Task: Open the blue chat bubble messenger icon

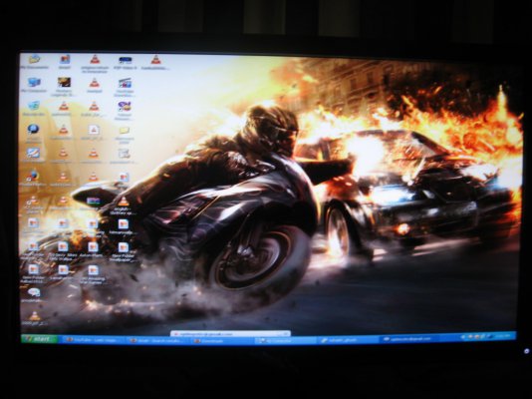Action: [33, 132]
